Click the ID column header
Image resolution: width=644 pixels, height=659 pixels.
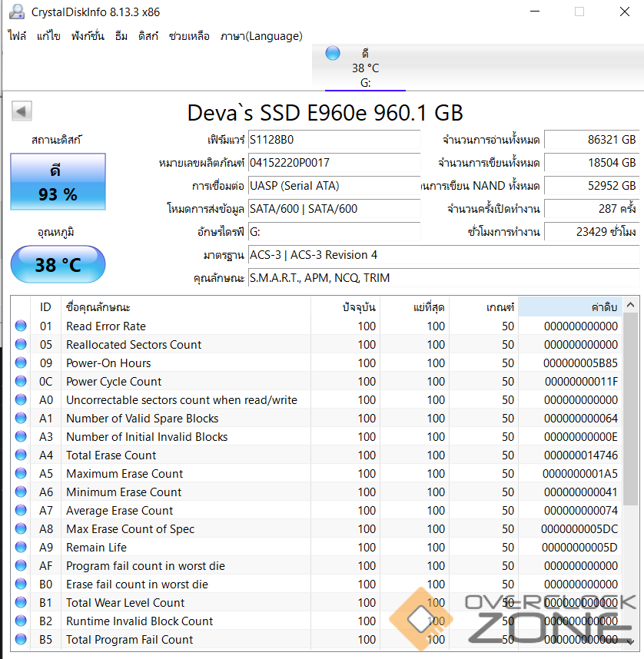pyautogui.click(x=45, y=306)
